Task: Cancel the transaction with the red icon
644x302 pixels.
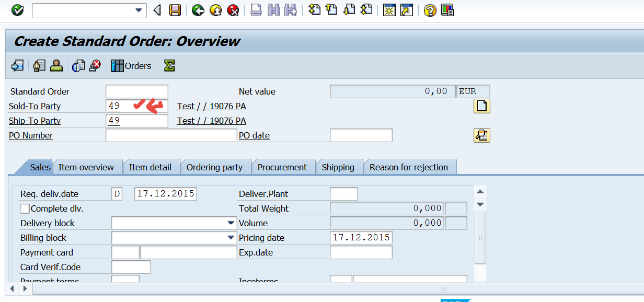Action: coord(233,9)
